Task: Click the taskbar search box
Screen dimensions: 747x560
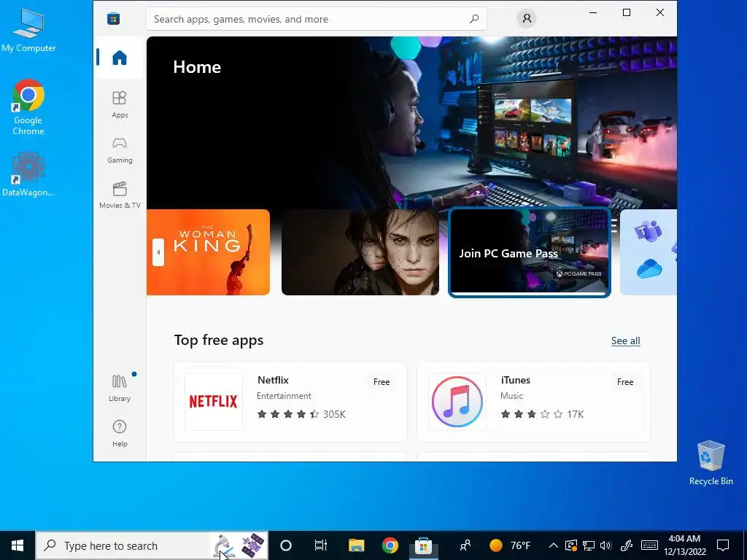Action: [152, 545]
